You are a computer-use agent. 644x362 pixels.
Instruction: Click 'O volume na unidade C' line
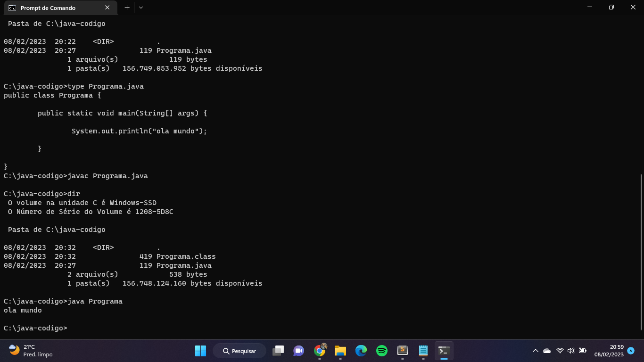click(82, 203)
